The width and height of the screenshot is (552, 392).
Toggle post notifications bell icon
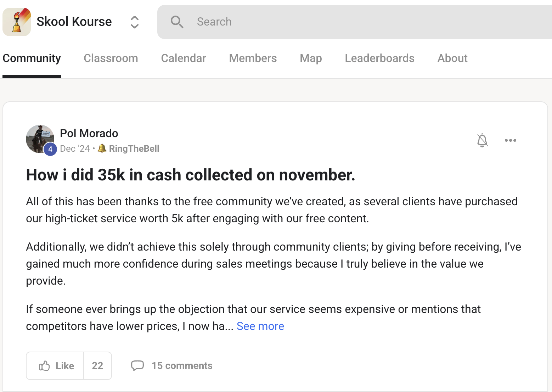[482, 140]
